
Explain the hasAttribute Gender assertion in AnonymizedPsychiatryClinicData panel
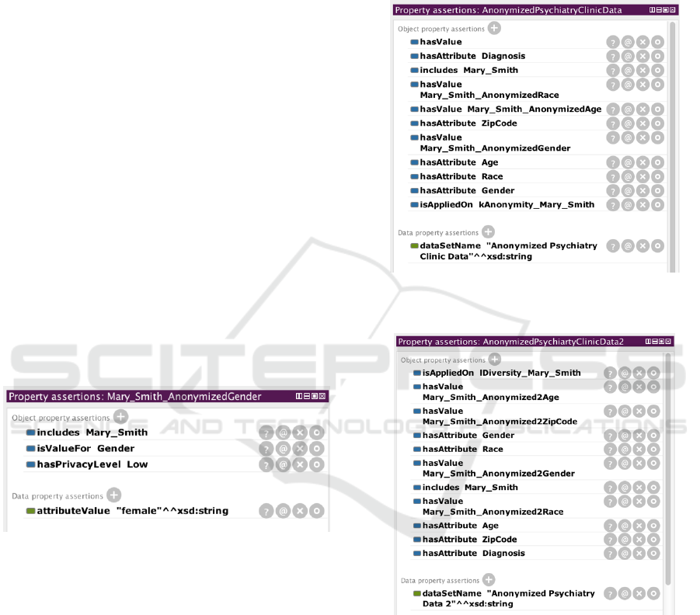(613, 191)
